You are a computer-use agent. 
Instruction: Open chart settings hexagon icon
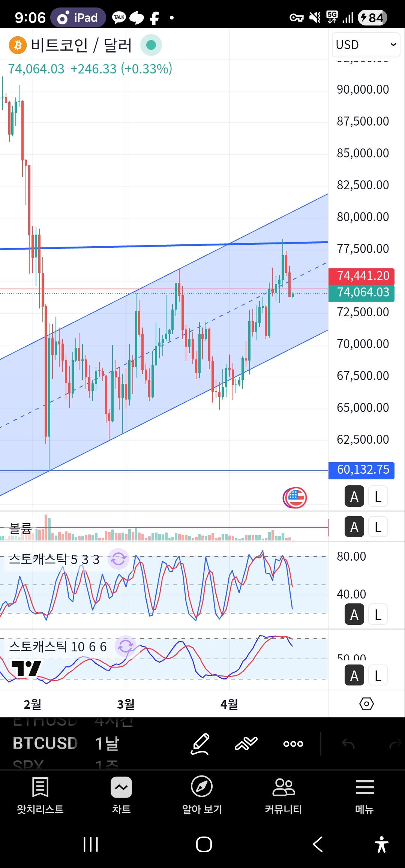click(x=366, y=704)
